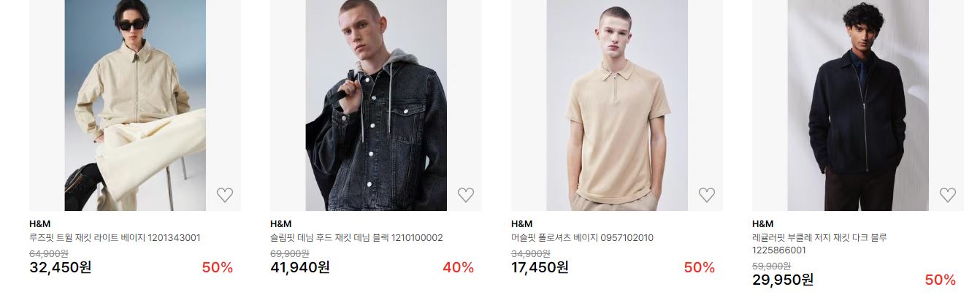The image size is (980, 303).
Task: Select the 29,950원 sale price
Action: 783,280
